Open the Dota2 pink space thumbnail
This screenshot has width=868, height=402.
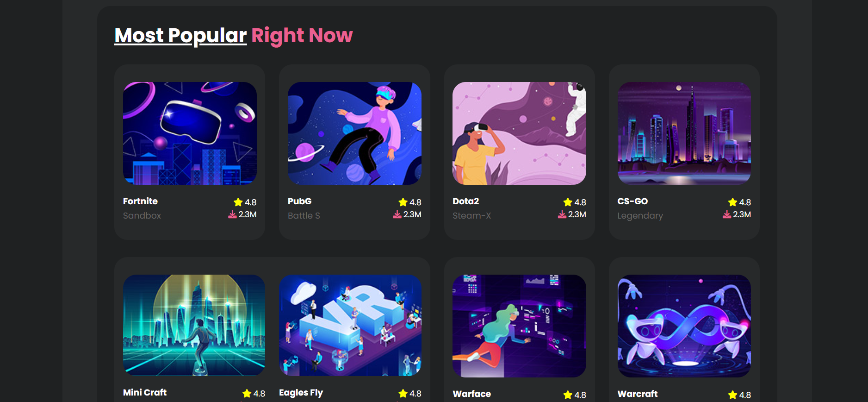(519, 133)
